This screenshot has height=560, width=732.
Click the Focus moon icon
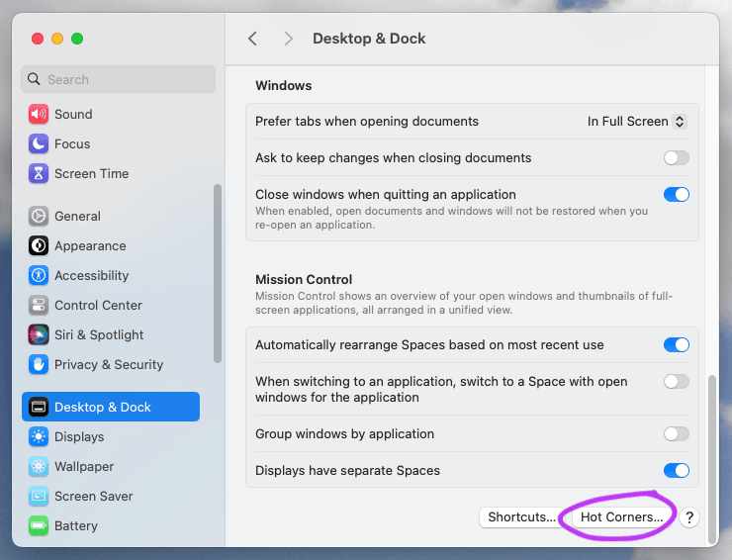39,143
